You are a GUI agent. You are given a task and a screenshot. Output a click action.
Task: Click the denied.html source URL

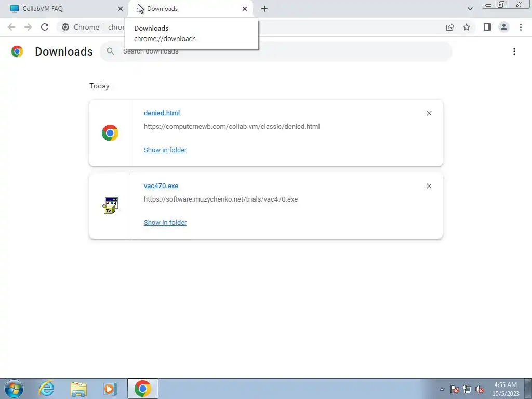[x=232, y=127]
